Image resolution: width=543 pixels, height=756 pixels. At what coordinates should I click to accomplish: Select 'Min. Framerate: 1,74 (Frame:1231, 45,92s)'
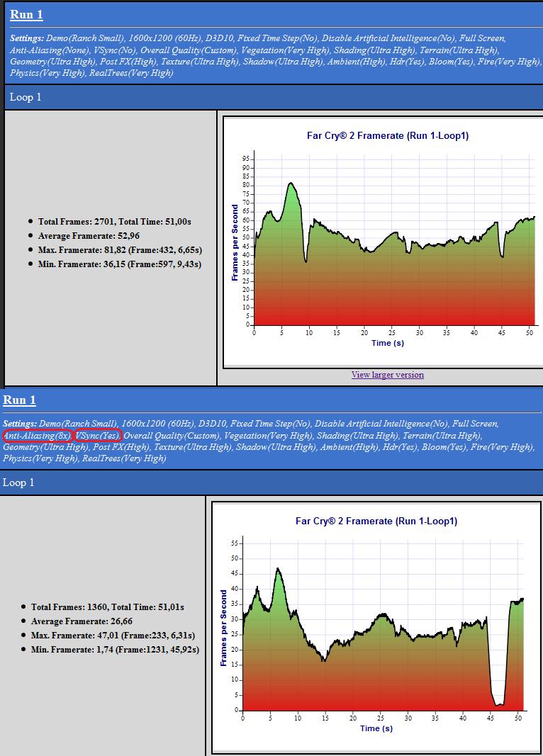115,650
